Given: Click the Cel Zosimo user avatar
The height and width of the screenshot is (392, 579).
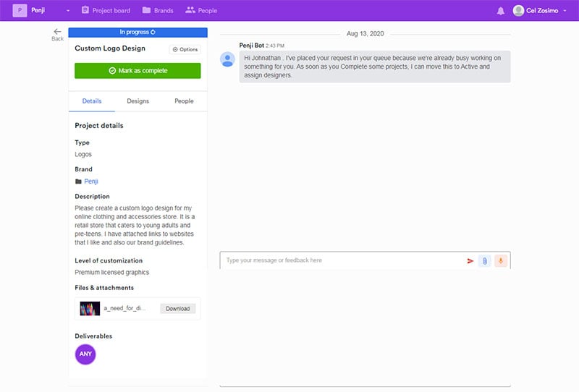Looking at the screenshot, I should click(x=518, y=10).
